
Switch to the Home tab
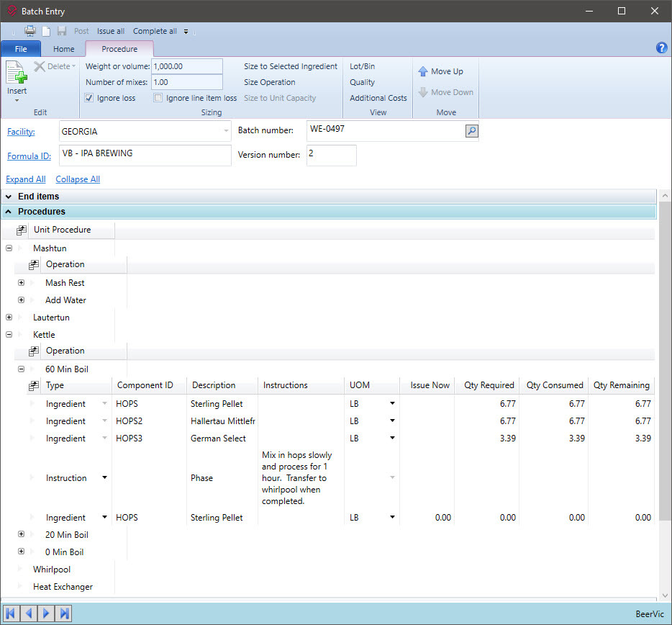point(63,48)
